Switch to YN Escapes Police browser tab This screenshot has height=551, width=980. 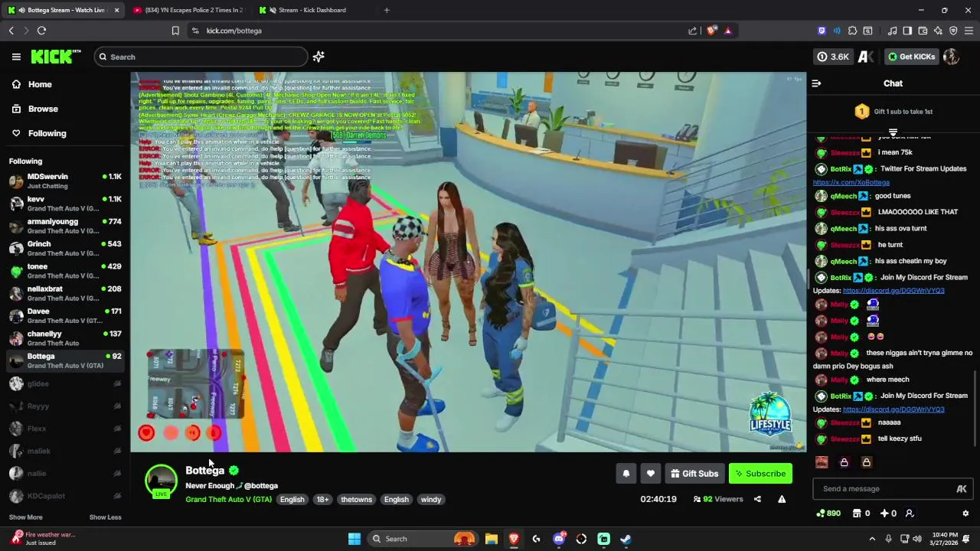point(188,10)
